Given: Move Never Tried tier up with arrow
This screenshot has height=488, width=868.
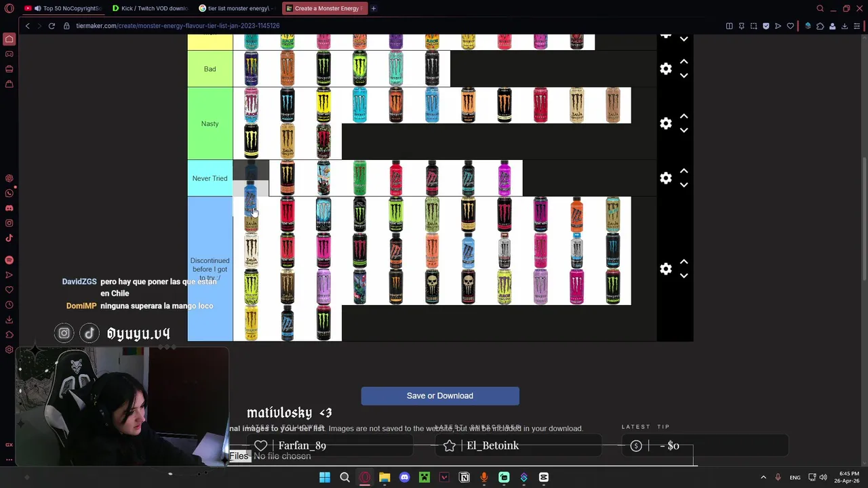Looking at the screenshot, I should click(684, 171).
